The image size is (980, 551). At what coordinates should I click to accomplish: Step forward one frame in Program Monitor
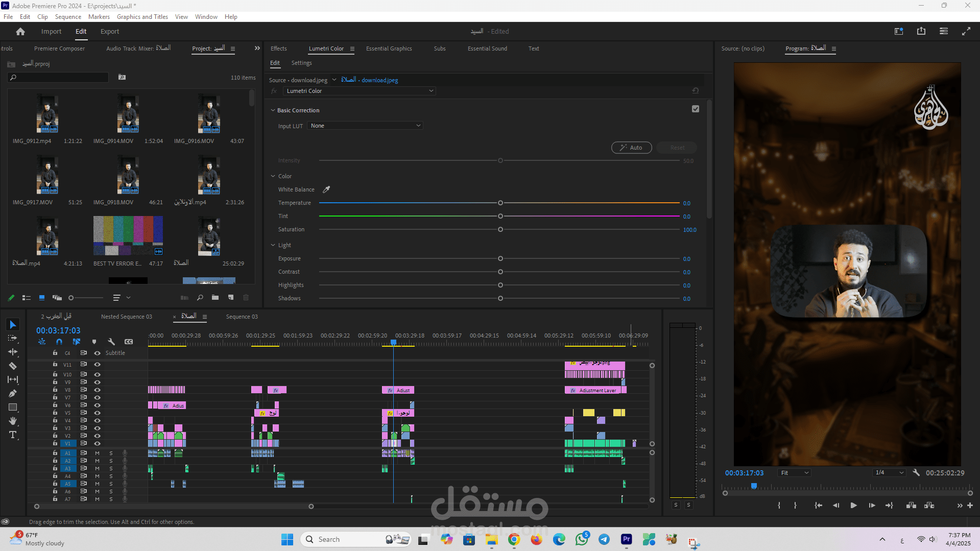[x=872, y=506]
